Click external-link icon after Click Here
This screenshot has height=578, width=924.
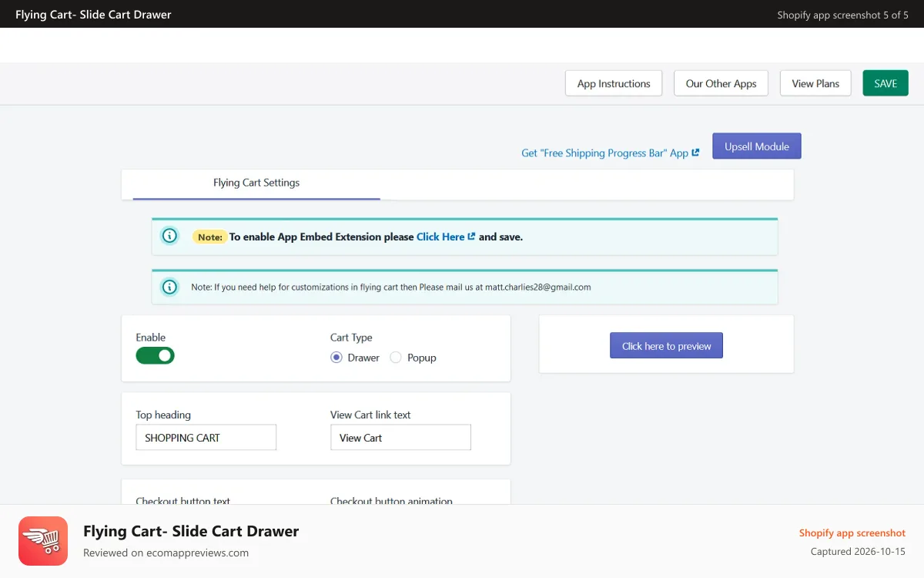click(x=471, y=237)
